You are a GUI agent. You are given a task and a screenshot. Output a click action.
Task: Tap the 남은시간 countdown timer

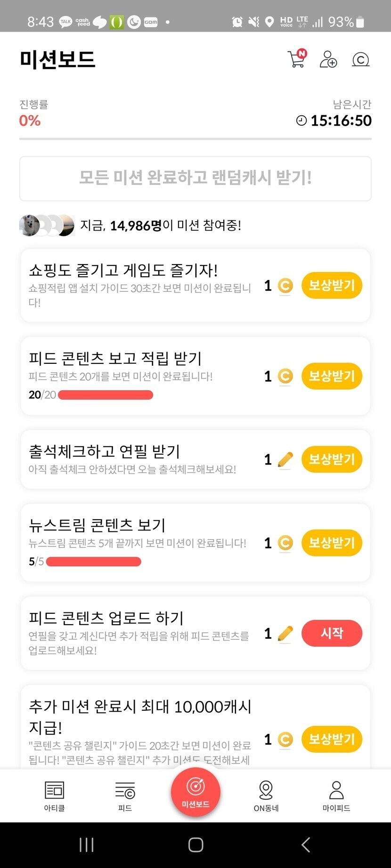click(x=334, y=121)
